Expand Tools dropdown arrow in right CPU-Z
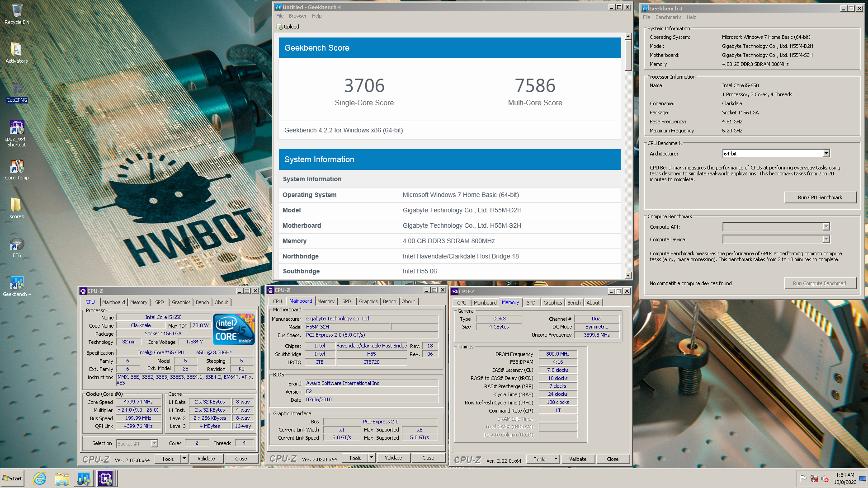The image size is (868, 488). point(556,459)
